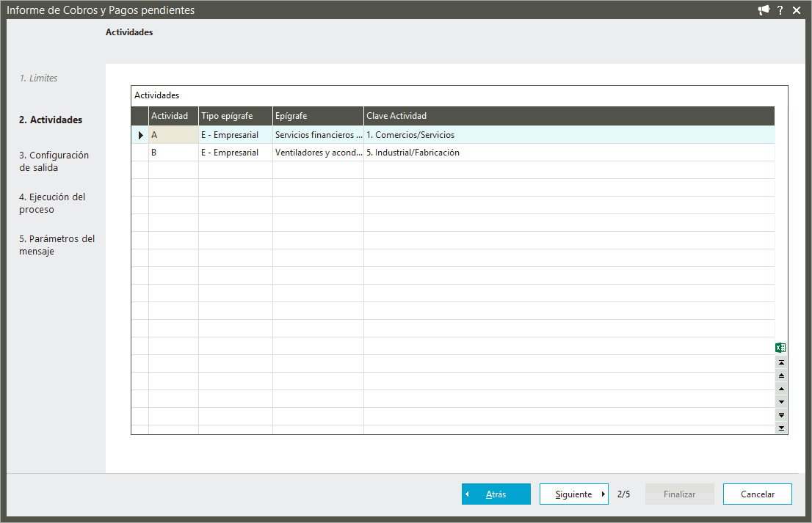Click the Siguiente button
The height and width of the screenshot is (523, 812).
[x=574, y=494]
